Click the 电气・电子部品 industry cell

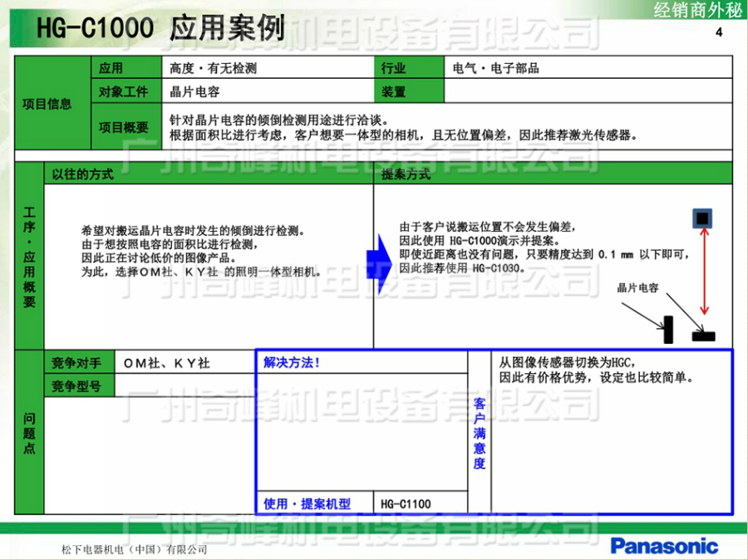[588, 68]
